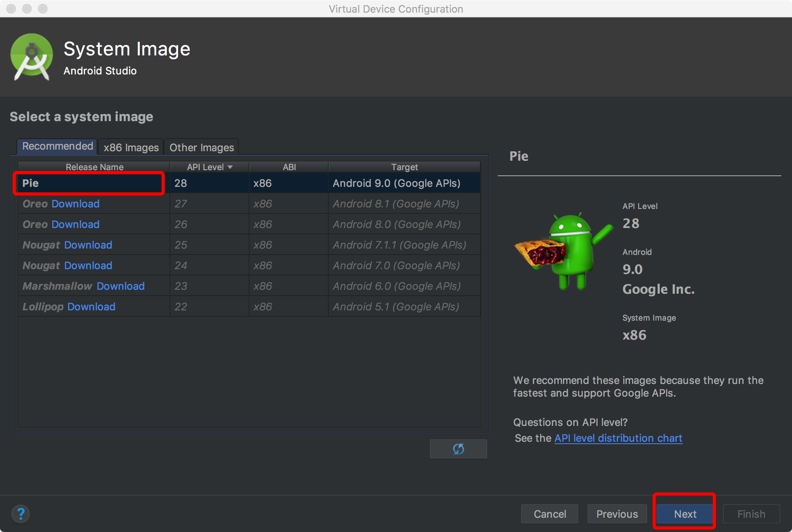Download the Oreo API 26 image
The width and height of the screenshot is (792, 532).
75,224
